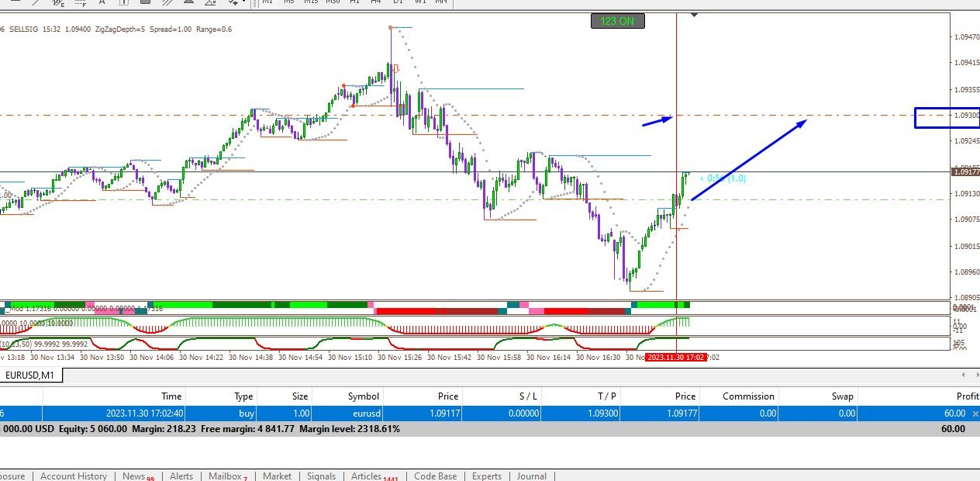
Task: Open the Mailbox tab
Action: (226, 476)
